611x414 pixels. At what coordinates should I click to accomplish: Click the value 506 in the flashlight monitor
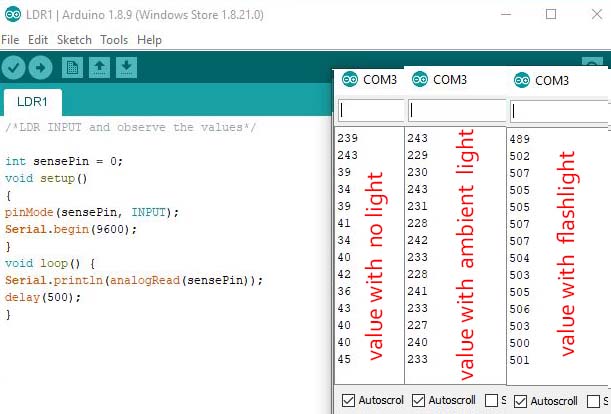point(519,309)
